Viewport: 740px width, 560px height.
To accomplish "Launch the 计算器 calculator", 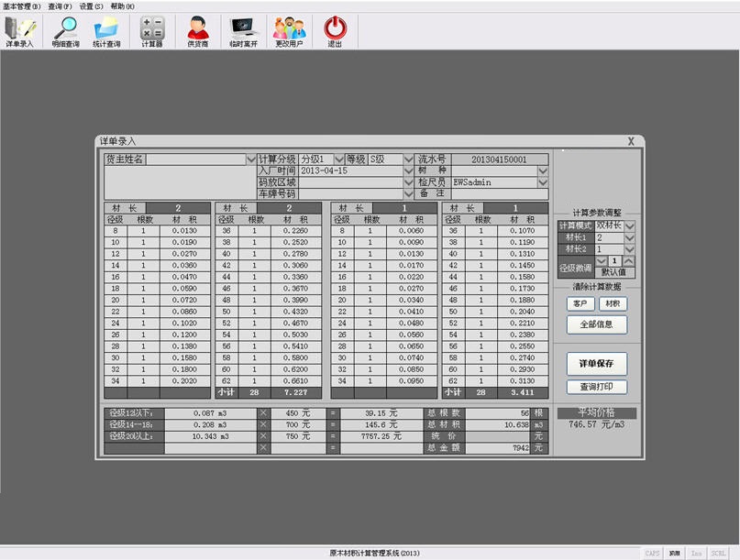I will 151,31.
